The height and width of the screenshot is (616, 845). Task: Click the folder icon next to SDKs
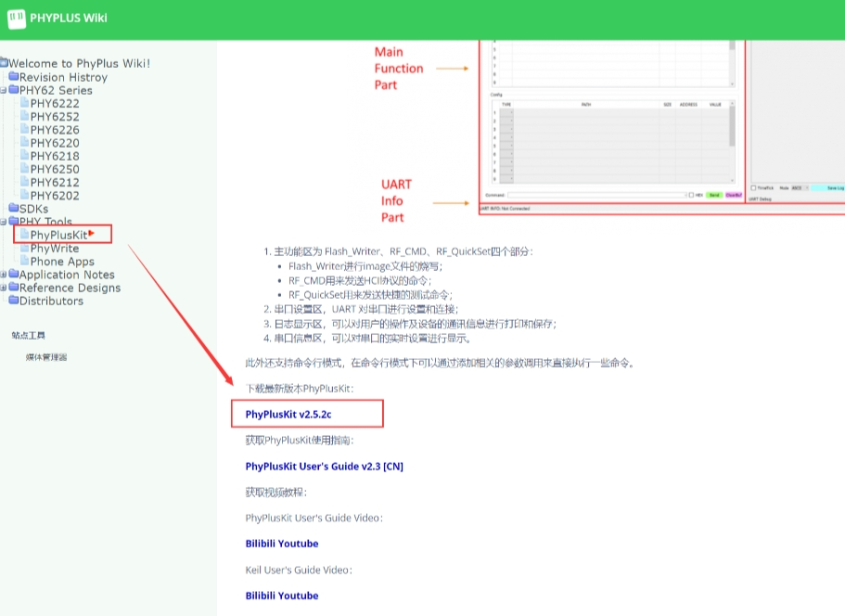pyautogui.click(x=14, y=208)
